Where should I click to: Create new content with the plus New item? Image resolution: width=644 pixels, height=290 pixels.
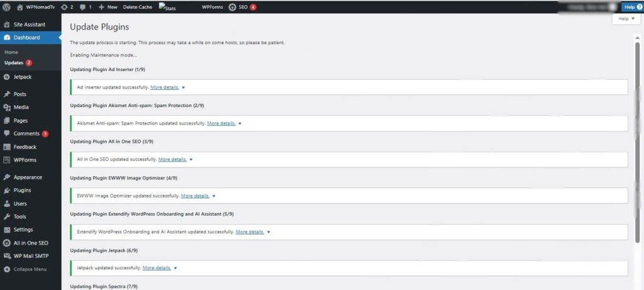[x=108, y=7]
